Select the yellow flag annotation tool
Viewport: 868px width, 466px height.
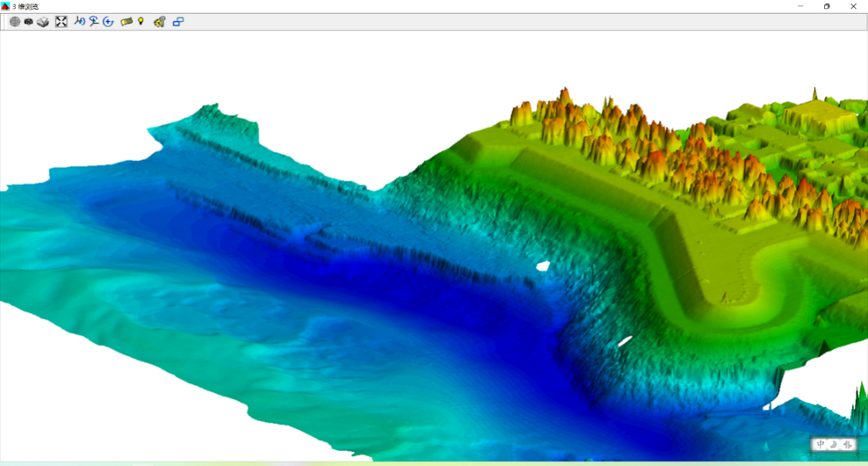[x=126, y=22]
